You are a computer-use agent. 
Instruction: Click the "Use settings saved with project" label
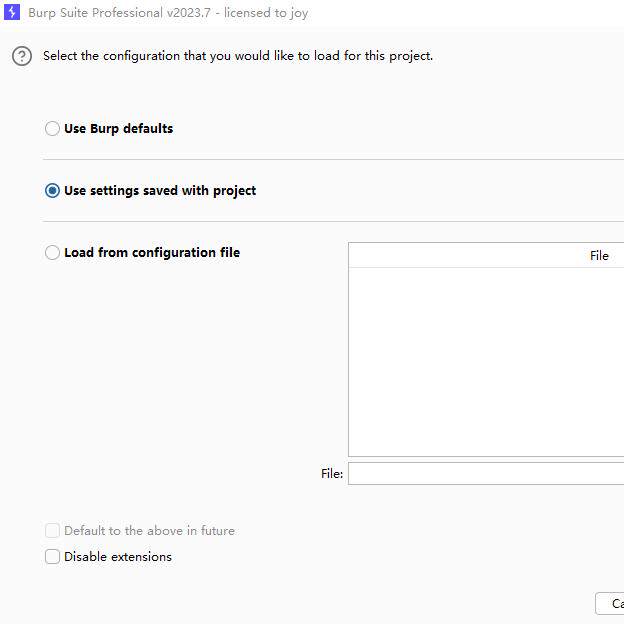coord(160,191)
